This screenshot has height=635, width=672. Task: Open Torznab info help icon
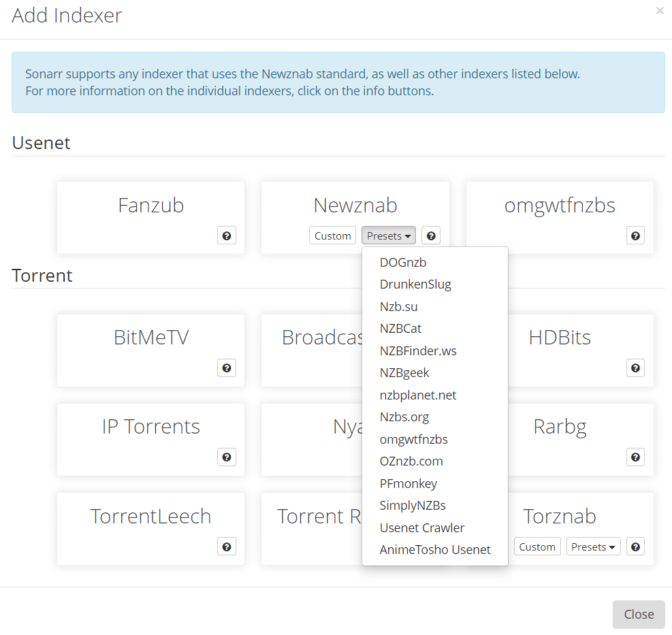[x=635, y=547]
